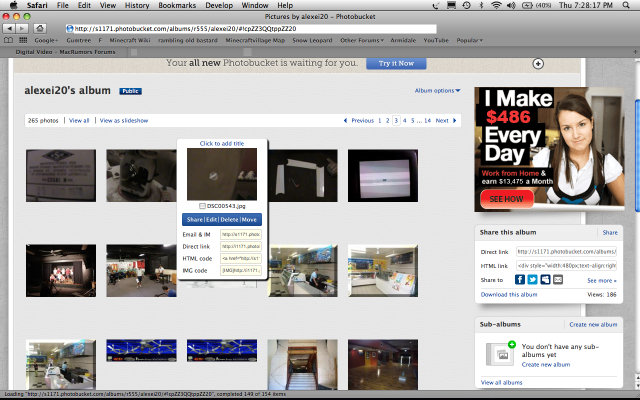
Task: Click the clock Thu 7:28:17 PM
Action: point(586,5)
